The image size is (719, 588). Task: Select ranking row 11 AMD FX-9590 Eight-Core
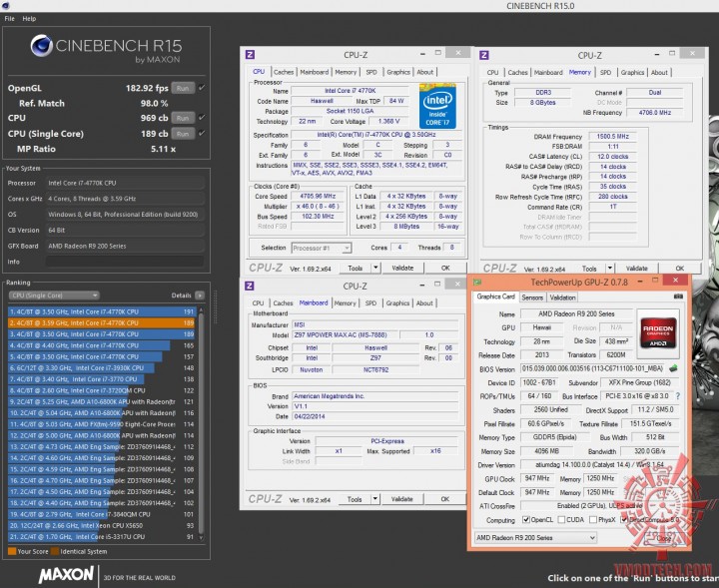click(102, 424)
